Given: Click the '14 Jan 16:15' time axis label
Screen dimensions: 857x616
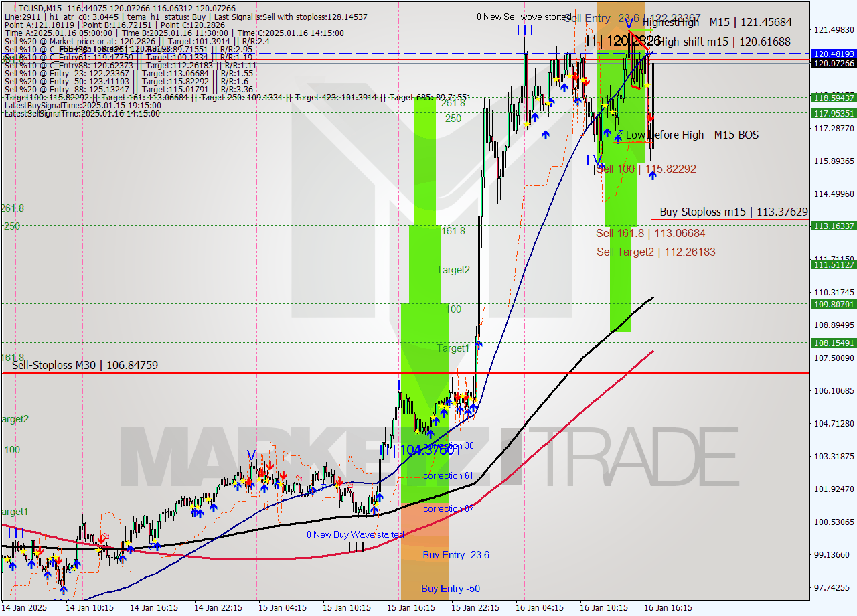Looking at the screenshot, I should tap(153, 608).
